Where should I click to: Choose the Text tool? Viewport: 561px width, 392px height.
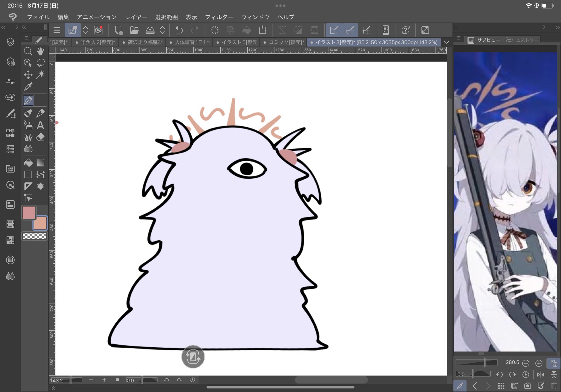[x=40, y=125]
